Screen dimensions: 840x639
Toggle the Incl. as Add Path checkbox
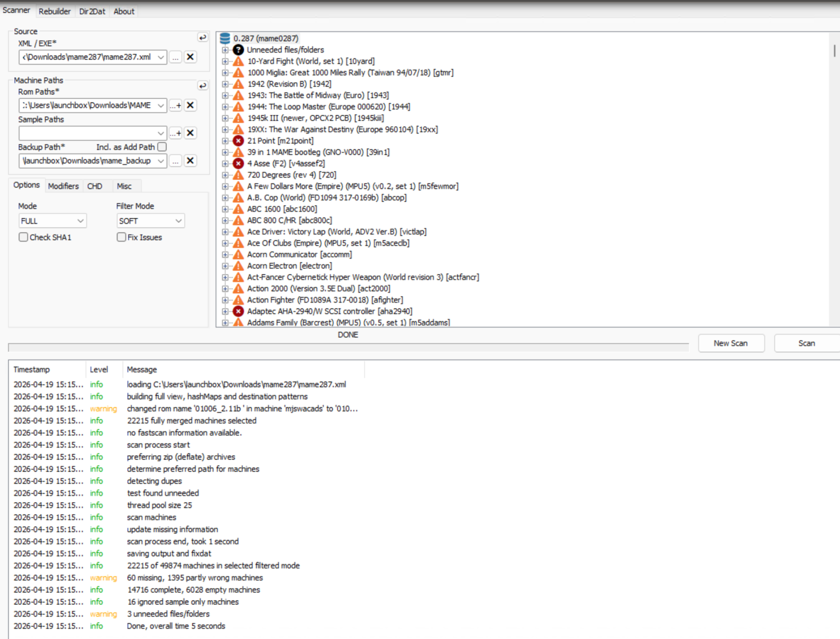[161, 147]
